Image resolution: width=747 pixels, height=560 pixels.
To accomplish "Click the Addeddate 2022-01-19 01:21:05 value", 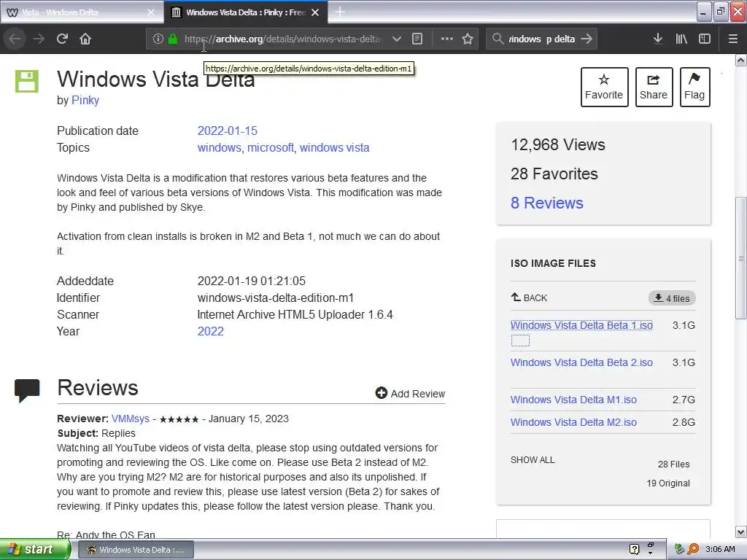I will (x=252, y=281).
